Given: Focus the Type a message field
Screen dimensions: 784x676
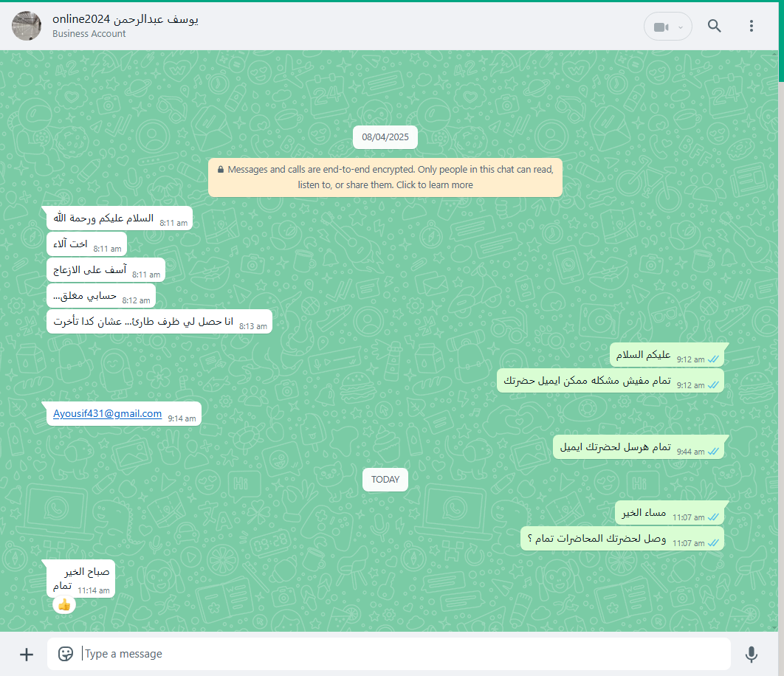Looking at the screenshot, I should point(389,654).
